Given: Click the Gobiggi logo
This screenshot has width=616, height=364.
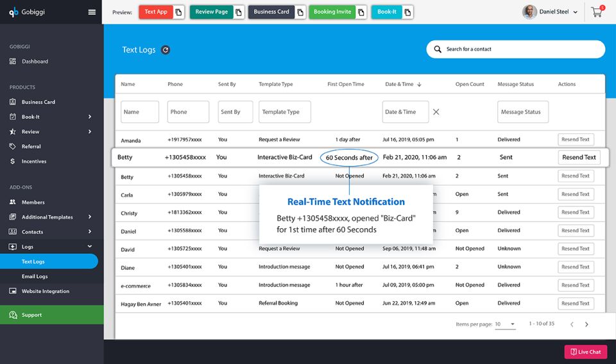Looking at the screenshot, I should [27, 12].
